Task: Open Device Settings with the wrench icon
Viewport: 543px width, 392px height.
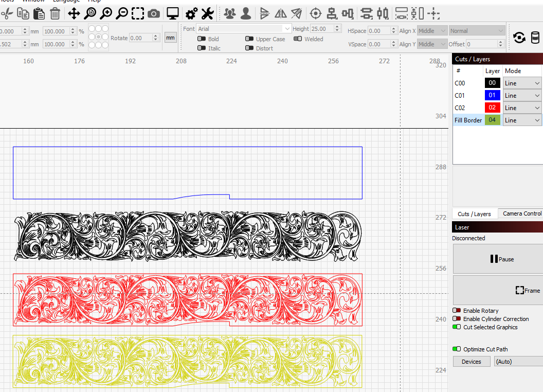Action: (x=208, y=13)
